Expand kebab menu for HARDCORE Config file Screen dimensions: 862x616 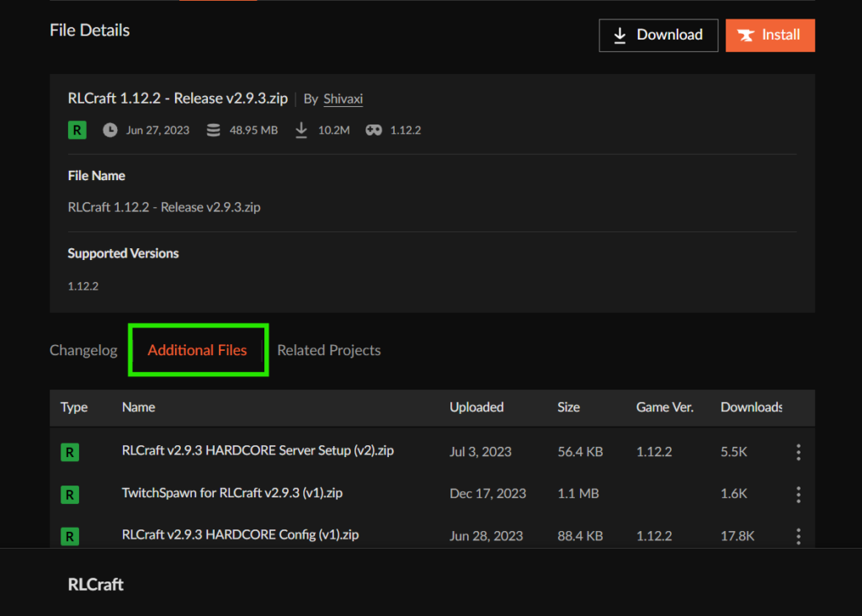(798, 536)
